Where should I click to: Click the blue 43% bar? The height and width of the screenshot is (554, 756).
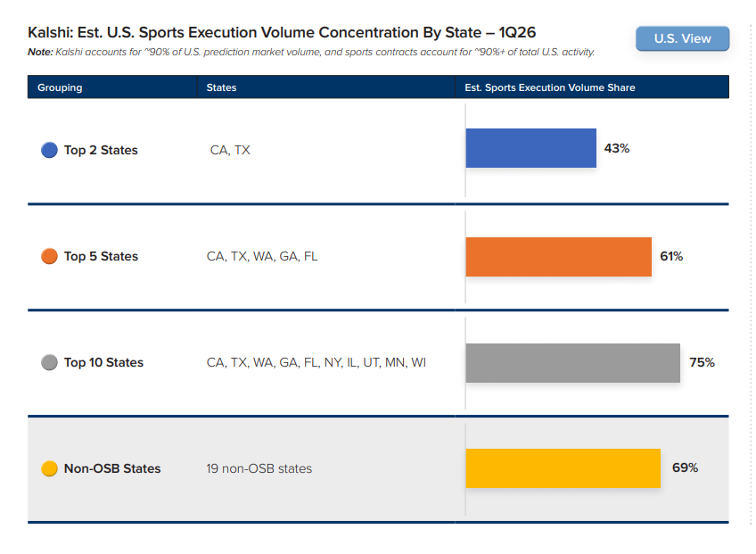pyautogui.click(x=530, y=148)
